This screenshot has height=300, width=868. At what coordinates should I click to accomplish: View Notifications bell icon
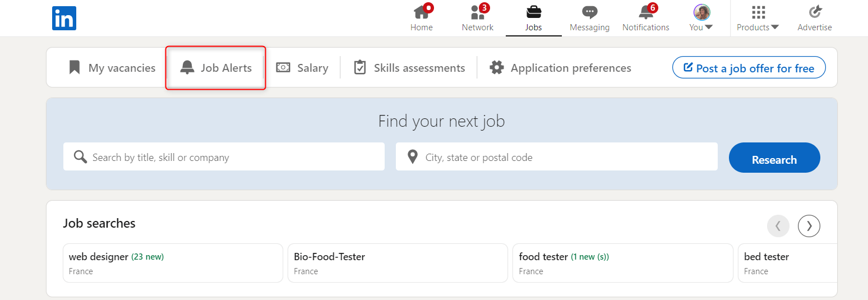coord(645,12)
